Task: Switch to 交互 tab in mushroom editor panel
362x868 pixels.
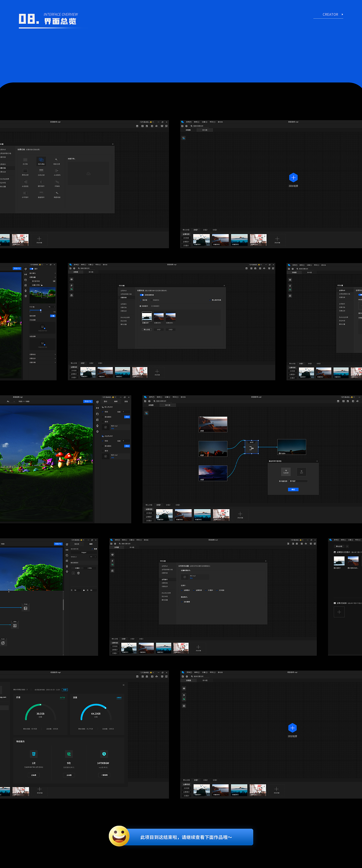Action: (x=126, y=401)
